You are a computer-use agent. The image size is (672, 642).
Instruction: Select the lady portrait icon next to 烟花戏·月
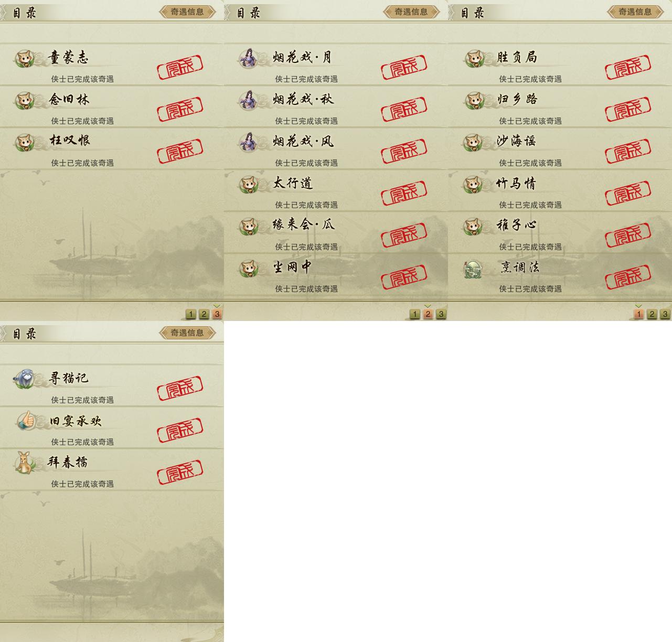[248, 58]
